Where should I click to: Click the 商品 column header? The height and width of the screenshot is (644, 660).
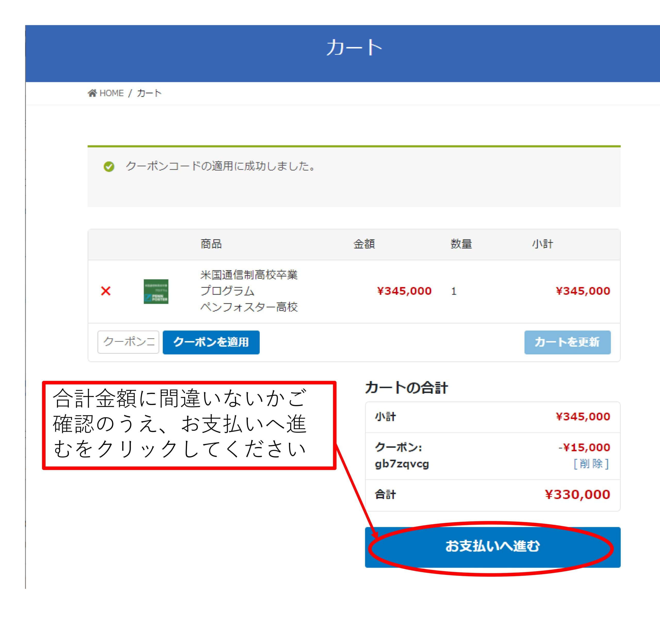(x=211, y=244)
